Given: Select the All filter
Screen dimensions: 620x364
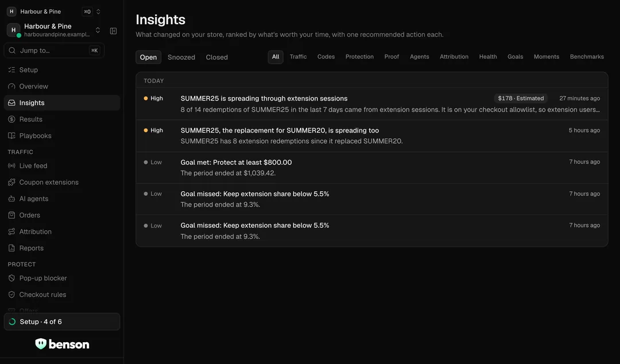Looking at the screenshot, I should [x=276, y=57].
